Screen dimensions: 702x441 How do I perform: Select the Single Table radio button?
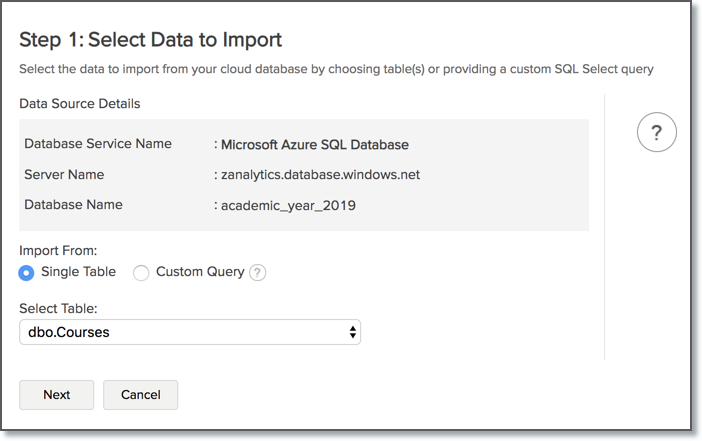click(x=27, y=273)
